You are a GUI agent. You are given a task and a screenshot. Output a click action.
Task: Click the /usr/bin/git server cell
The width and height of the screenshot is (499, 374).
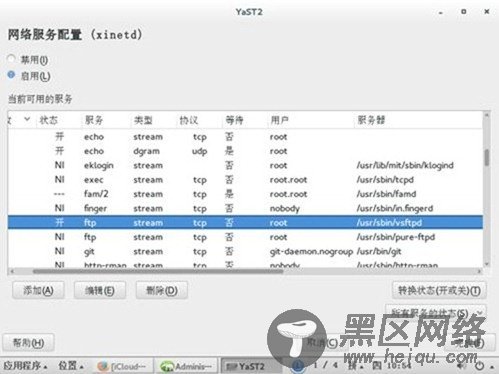click(379, 251)
